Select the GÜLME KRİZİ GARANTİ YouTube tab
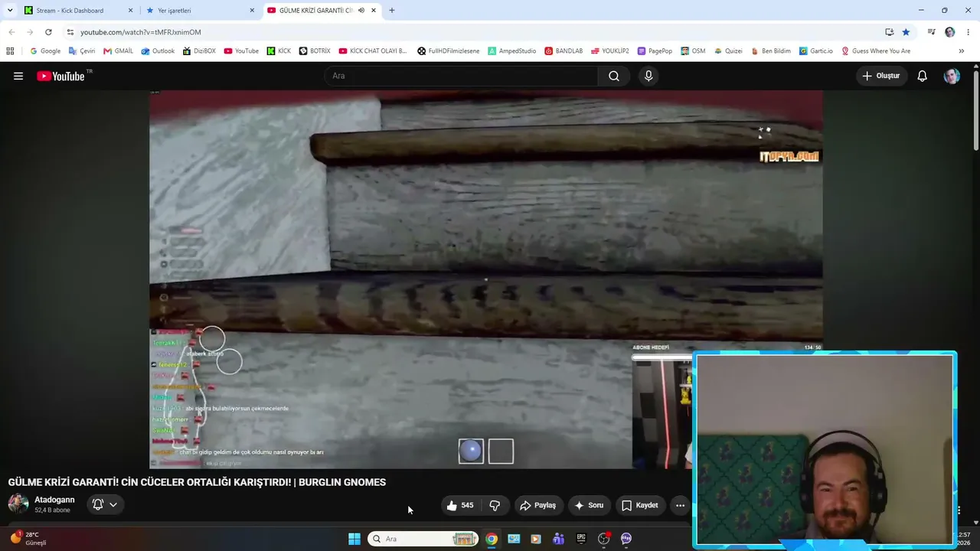Viewport: 980px width, 551px height. pos(322,11)
